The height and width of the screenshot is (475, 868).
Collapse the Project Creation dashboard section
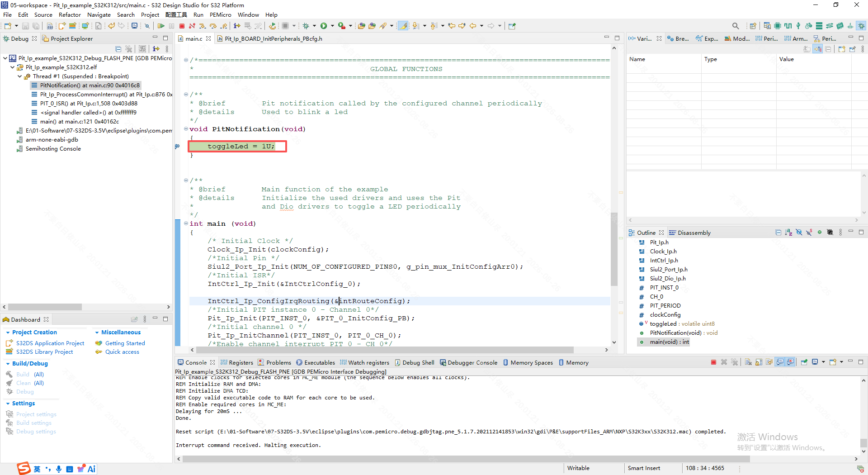tap(8, 332)
